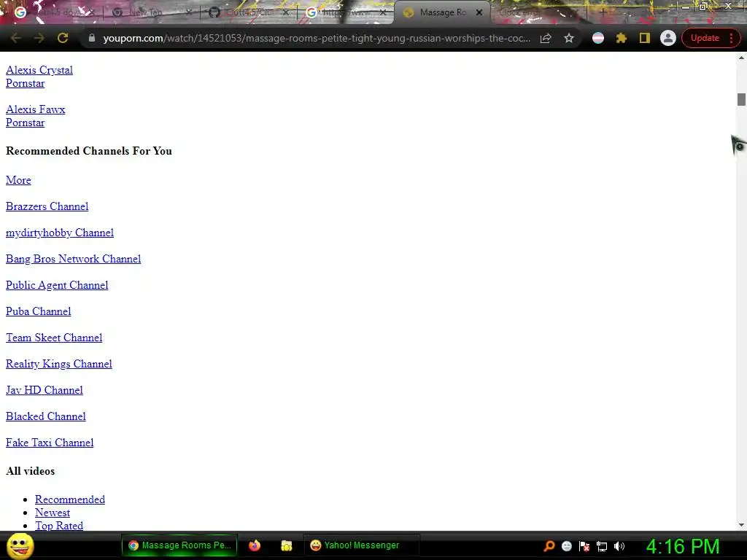Image resolution: width=747 pixels, height=560 pixels.
Task: Open the Jav HD Channel link
Action: tap(44, 390)
